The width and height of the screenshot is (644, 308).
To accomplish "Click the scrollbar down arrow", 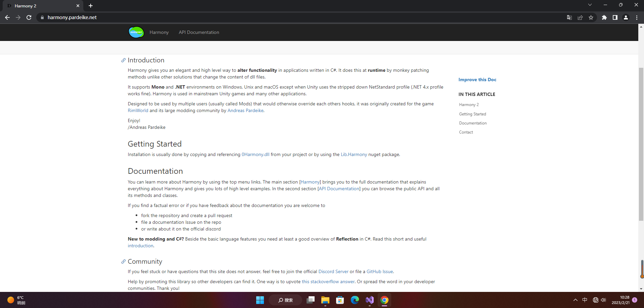I will (x=641, y=289).
